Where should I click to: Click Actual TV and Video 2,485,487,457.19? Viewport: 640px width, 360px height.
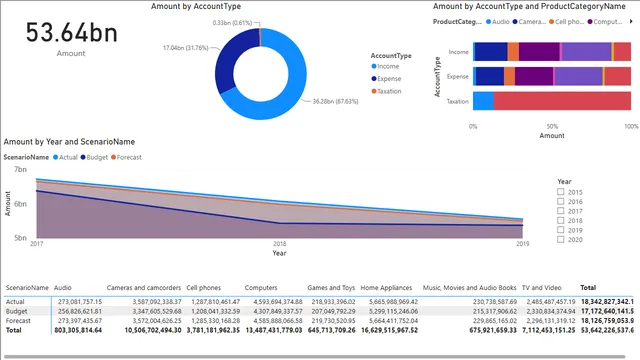(x=551, y=302)
